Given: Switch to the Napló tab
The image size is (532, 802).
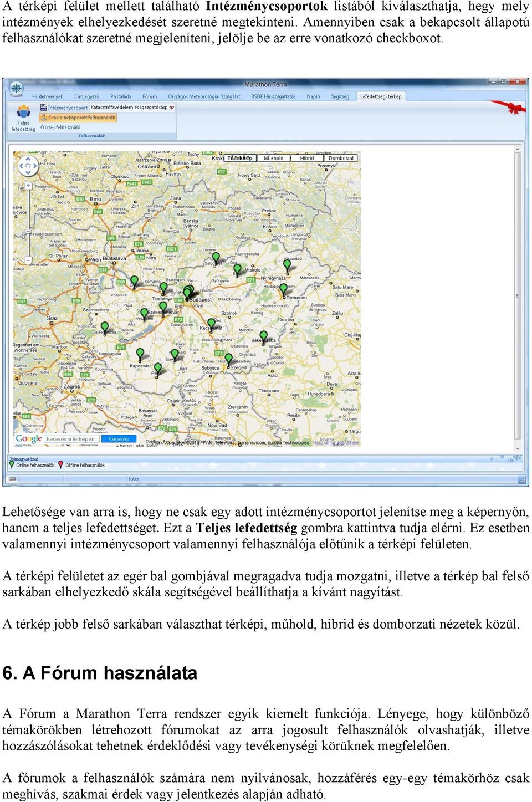Looking at the screenshot, I should tap(313, 96).
